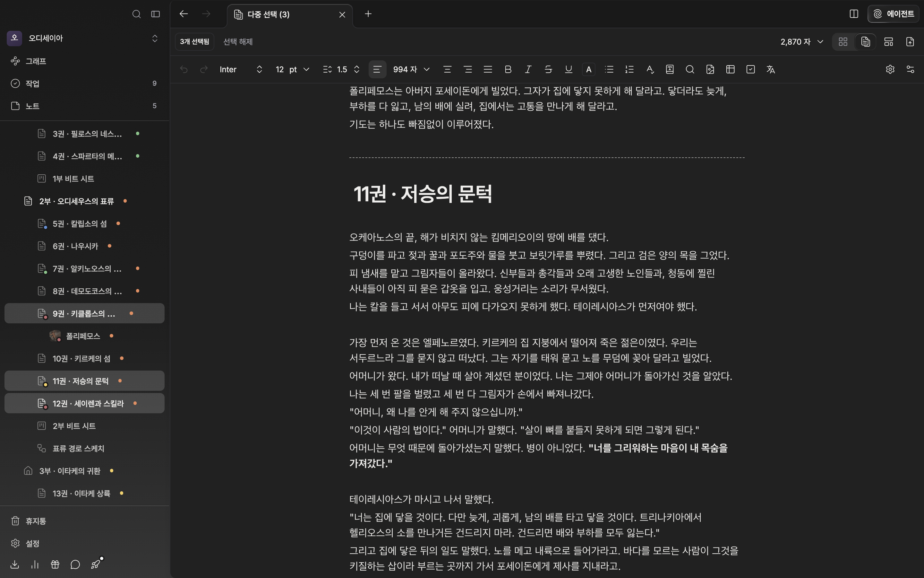
Task: Toggle bold formatting
Action: [508, 69]
